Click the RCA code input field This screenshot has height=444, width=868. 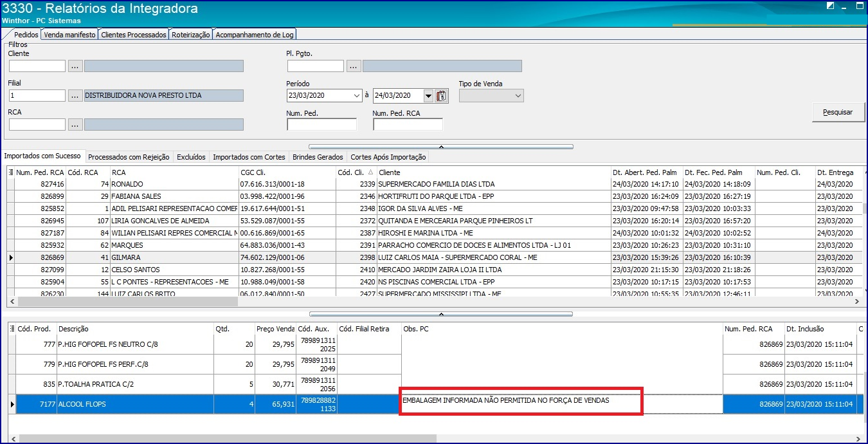pos(37,124)
